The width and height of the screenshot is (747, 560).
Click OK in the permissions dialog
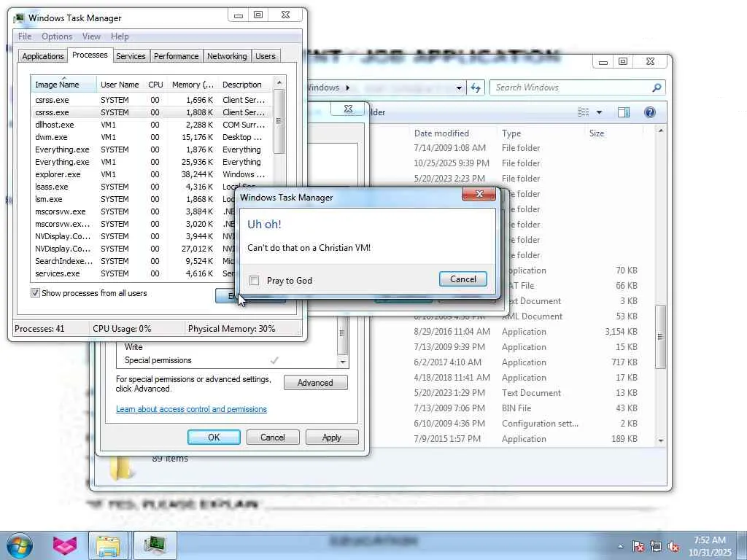(x=214, y=437)
